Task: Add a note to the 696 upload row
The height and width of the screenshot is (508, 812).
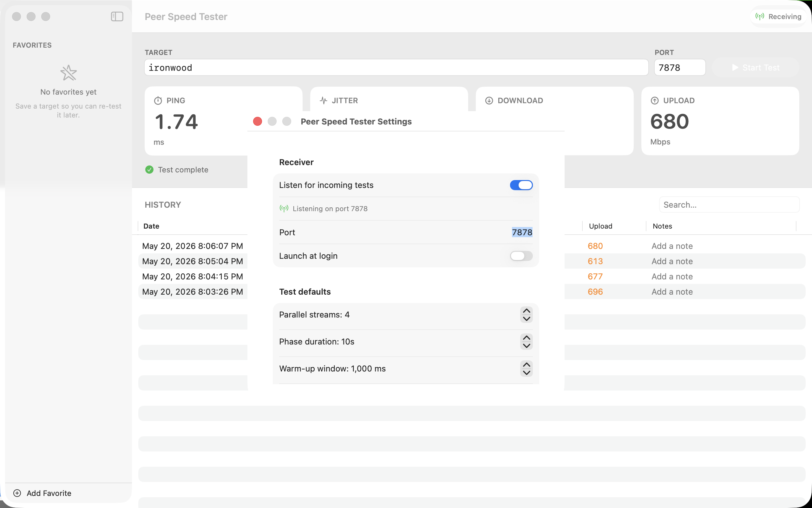Action: click(x=672, y=292)
